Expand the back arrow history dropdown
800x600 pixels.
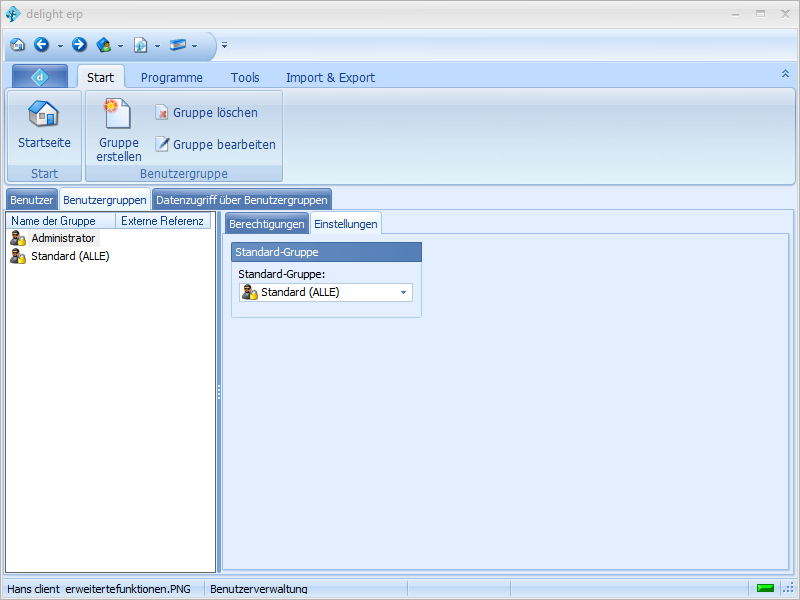point(60,46)
